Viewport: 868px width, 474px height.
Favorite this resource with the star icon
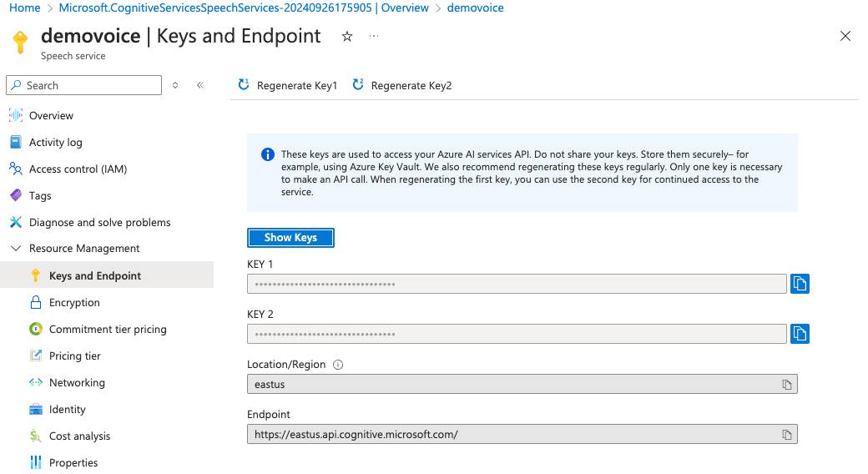coord(347,37)
